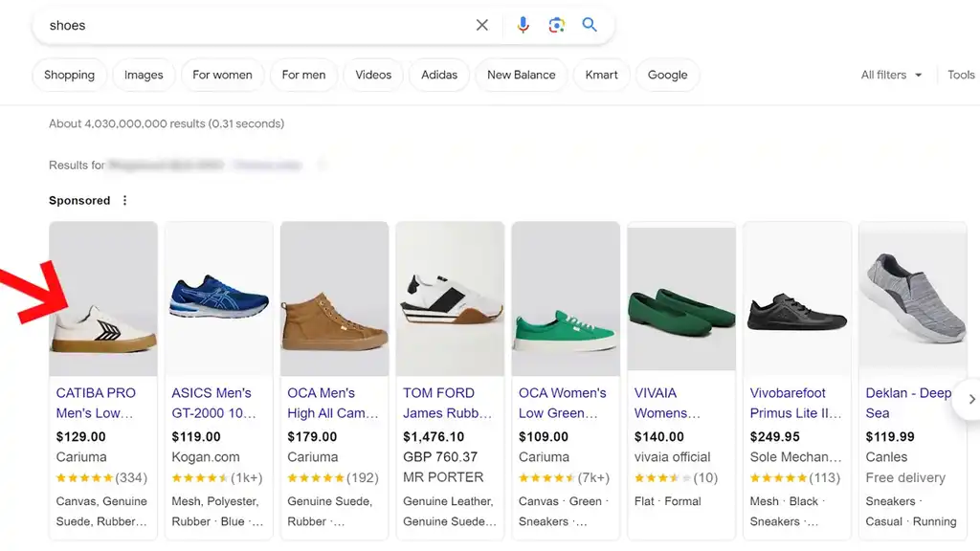Click the Sole Mechan… seller name
This screenshot has width=980, height=551.
795,457
